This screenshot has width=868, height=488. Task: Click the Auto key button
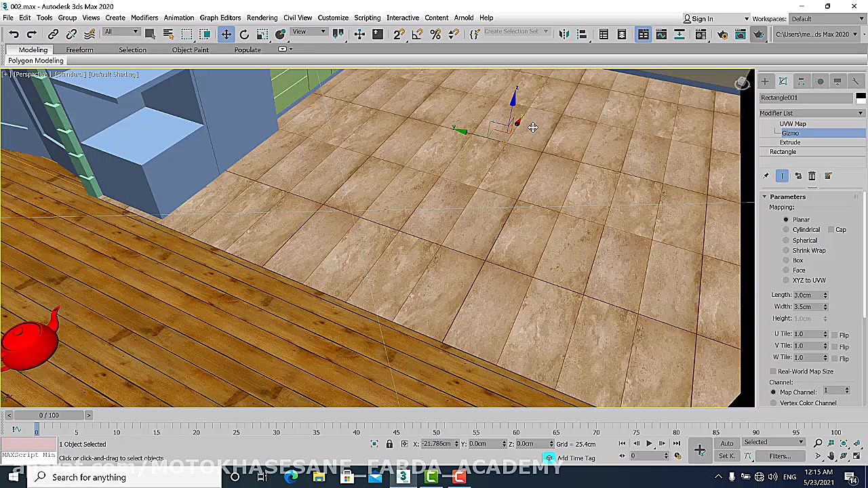[726, 443]
